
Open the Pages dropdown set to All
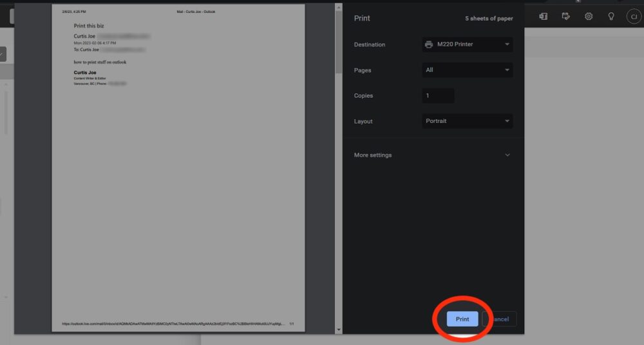click(468, 70)
